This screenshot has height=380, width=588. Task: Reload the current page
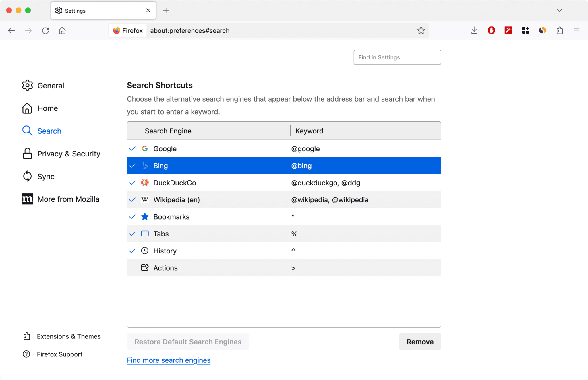click(45, 30)
